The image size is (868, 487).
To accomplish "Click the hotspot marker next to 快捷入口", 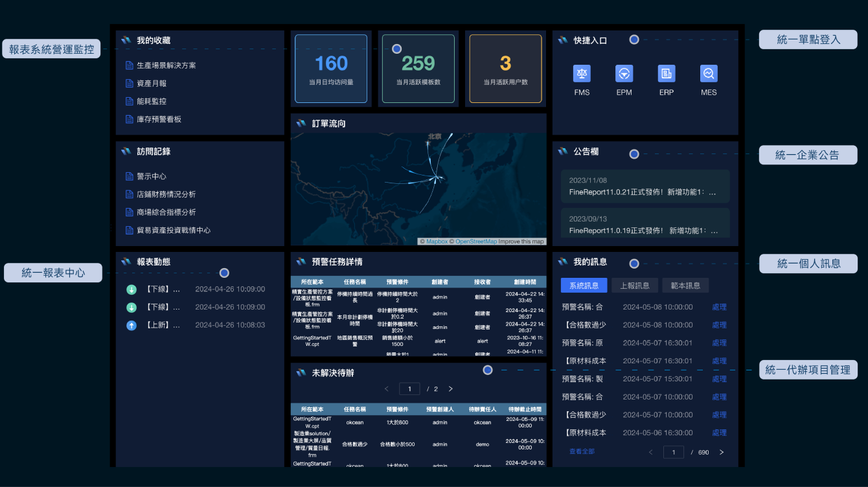I will [634, 40].
